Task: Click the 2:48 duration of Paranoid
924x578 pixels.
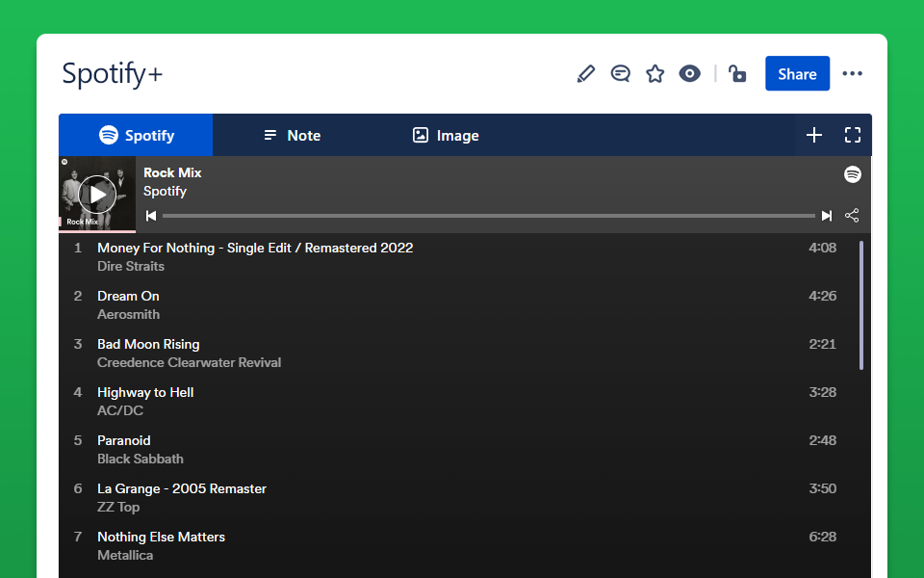Action: 823,440
